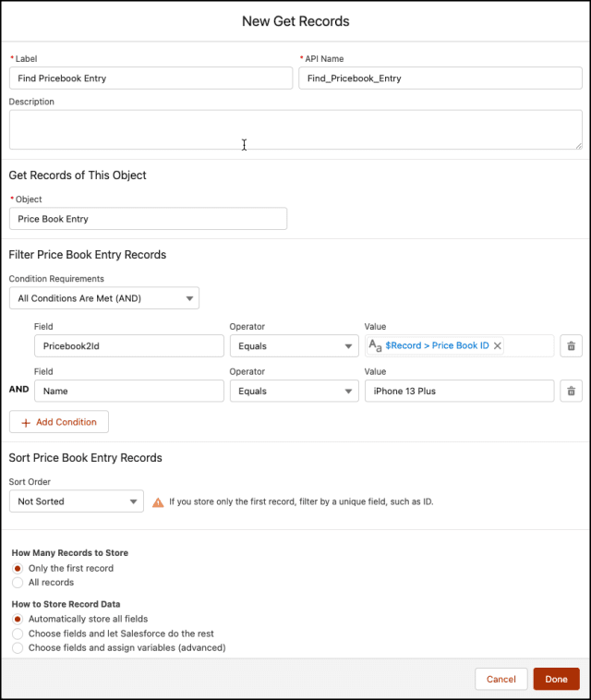Choose Automatically store all fields
Screen dimensions: 591x700
point(18,619)
